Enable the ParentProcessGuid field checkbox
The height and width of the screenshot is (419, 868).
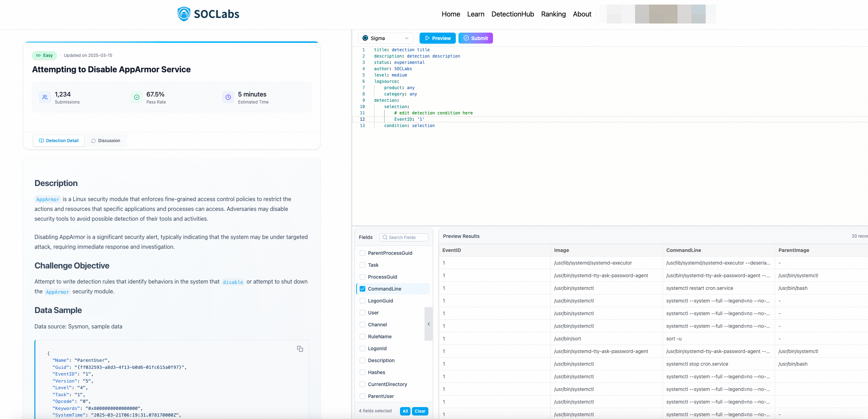[362, 253]
